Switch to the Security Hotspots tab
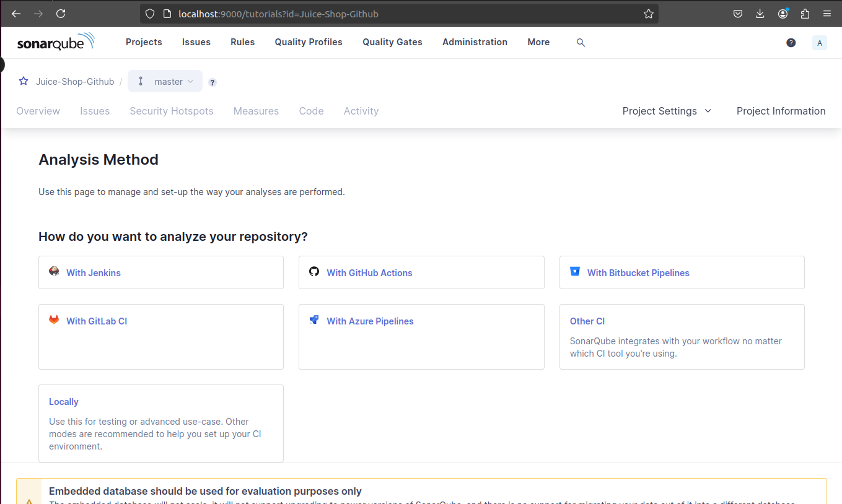The image size is (842, 504). (171, 111)
